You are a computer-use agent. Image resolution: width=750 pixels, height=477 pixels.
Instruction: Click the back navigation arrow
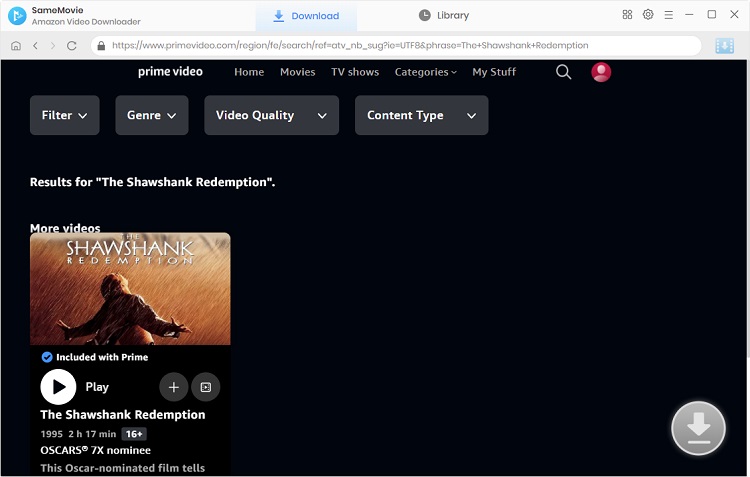[35, 45]
